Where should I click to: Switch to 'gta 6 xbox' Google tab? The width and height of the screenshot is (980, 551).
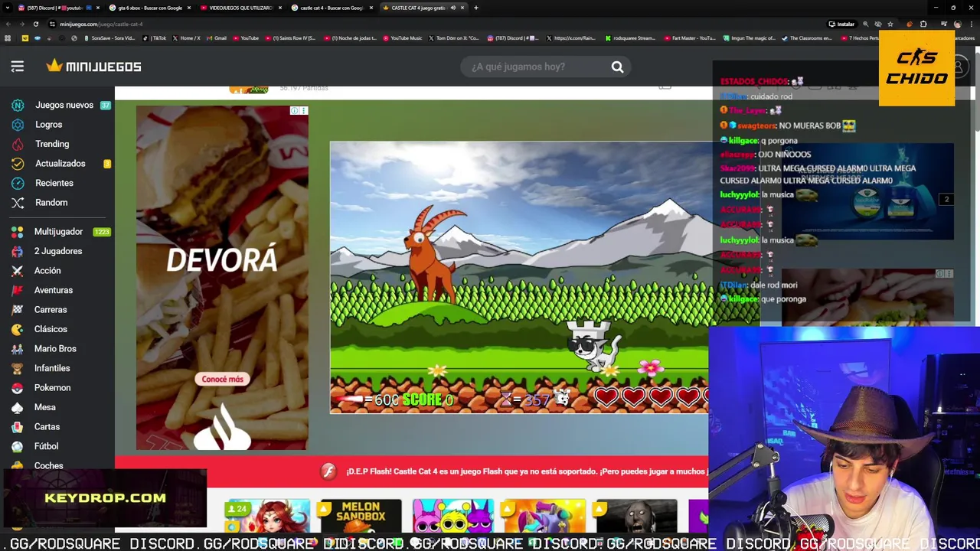pos(149,8)
